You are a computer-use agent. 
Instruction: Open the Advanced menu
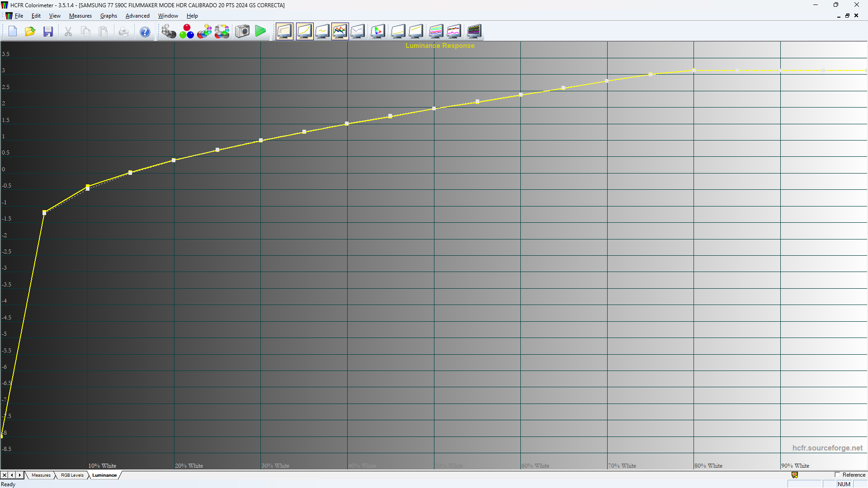pos(137,15)
